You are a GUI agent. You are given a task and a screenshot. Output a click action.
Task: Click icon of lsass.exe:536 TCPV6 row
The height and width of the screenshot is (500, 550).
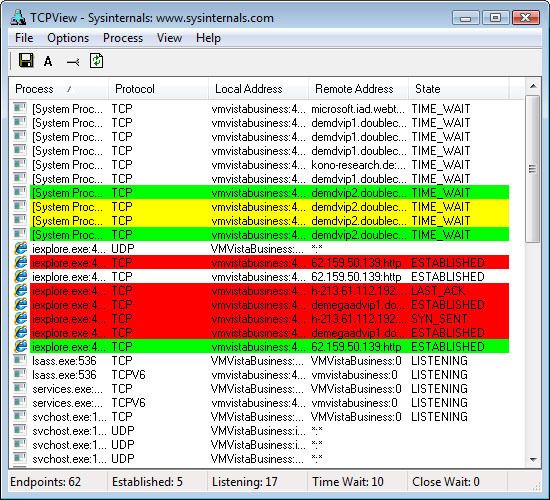click(20, 374)
